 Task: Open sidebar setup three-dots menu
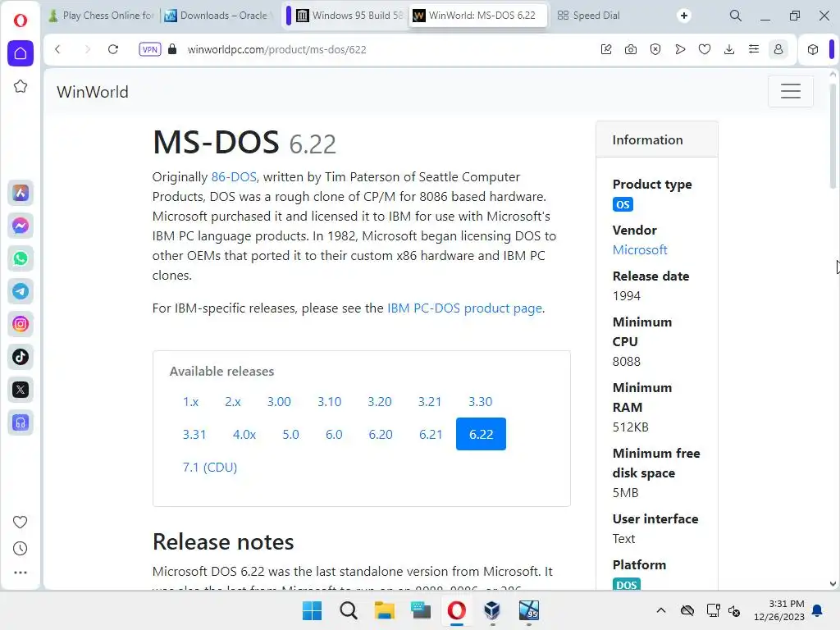(x=21, y=573)
